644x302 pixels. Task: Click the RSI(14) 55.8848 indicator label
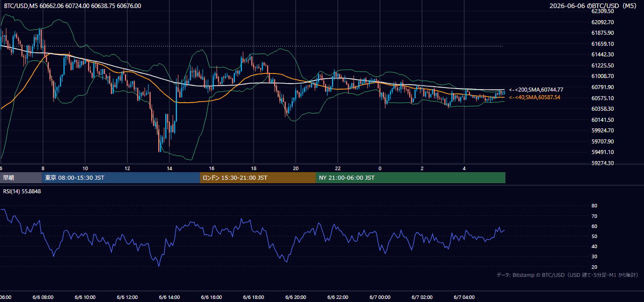[22, 191]
